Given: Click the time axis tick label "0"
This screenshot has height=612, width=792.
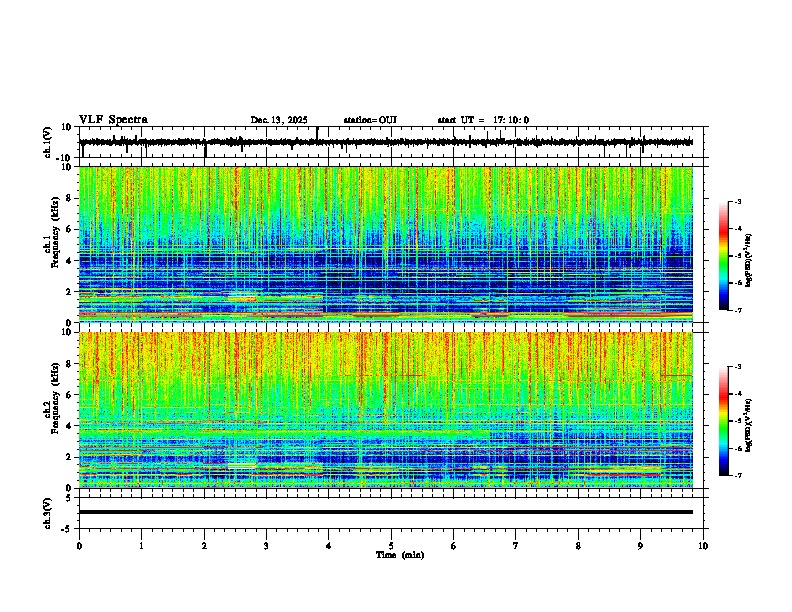Looking at the screenshot, I should coord(79,546).
